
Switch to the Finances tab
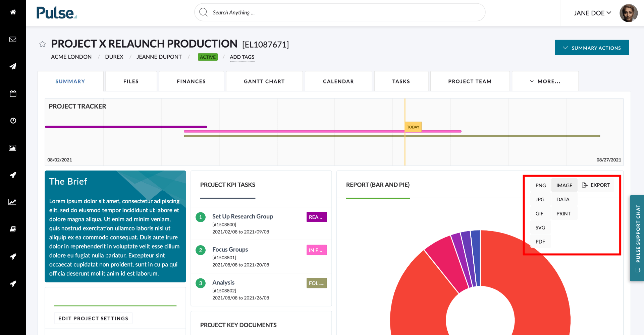click(x=192, y=81)
